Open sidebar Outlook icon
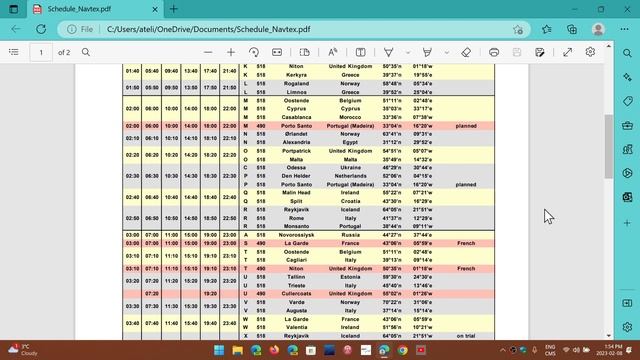 pos(627,197)
